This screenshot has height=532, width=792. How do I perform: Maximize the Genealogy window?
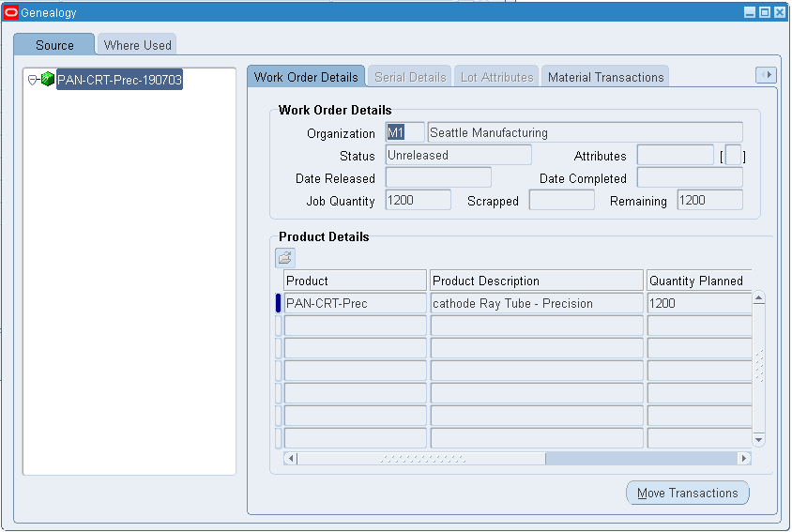coord(765,12)
